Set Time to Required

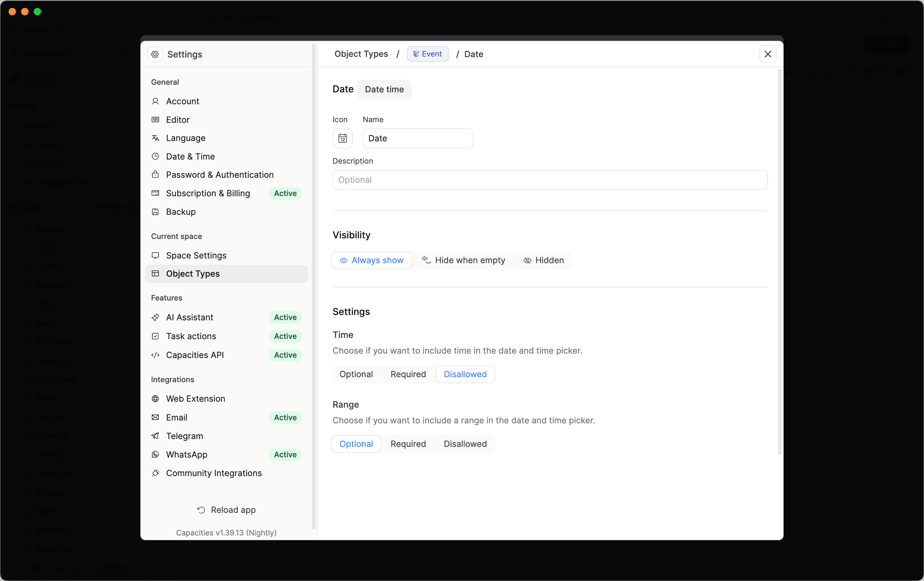(408, 375)
